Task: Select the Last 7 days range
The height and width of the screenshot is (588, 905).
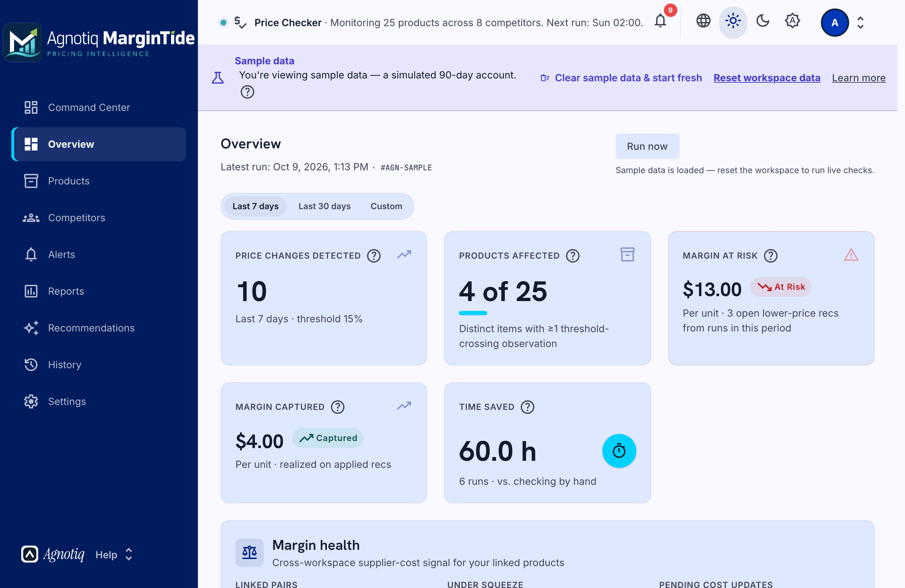Action: pos(255,206)
